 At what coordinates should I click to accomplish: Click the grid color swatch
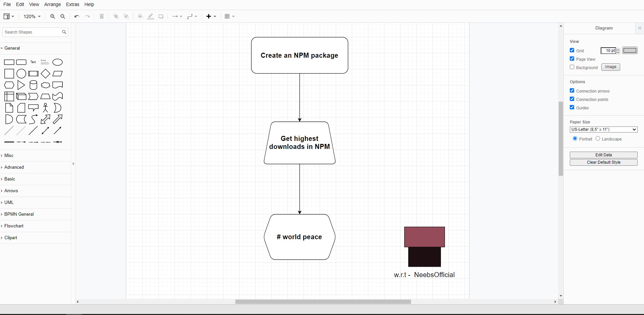tap(630, 50)
